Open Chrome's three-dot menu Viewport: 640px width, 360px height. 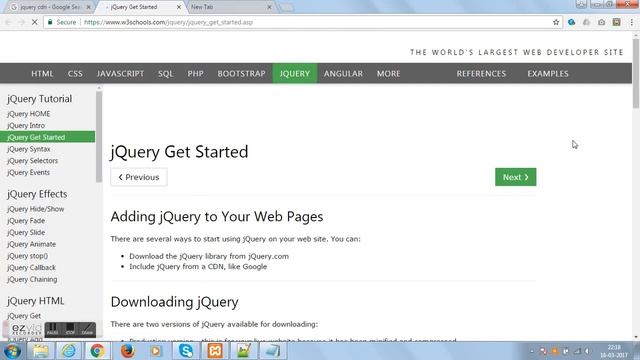pos(631,22)
